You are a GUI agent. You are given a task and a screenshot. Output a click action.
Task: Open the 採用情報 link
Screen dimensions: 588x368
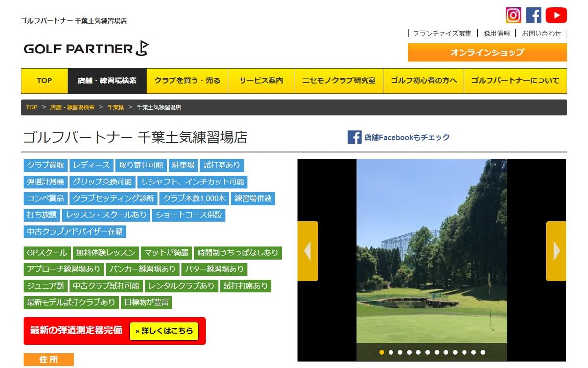point(497,34)
